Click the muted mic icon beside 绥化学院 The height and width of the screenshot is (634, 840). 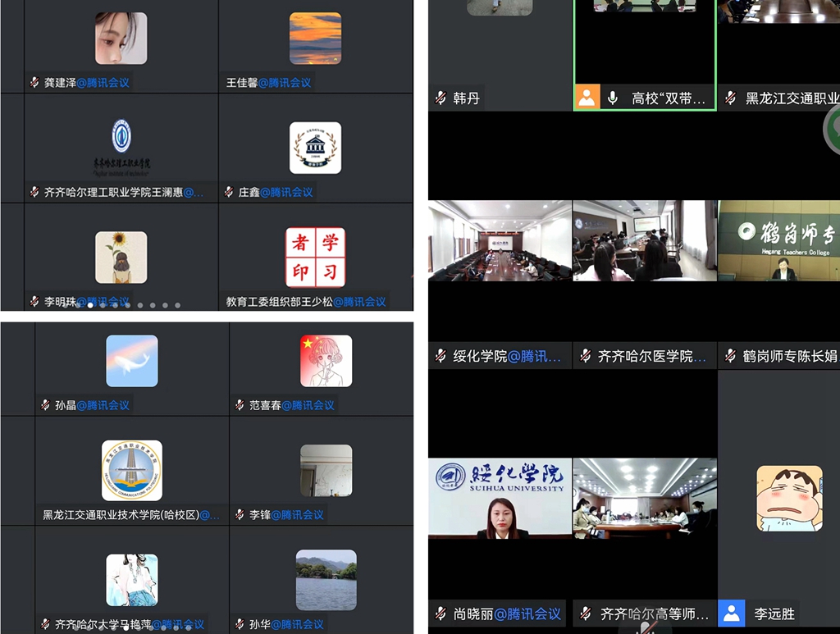(441, 356)
